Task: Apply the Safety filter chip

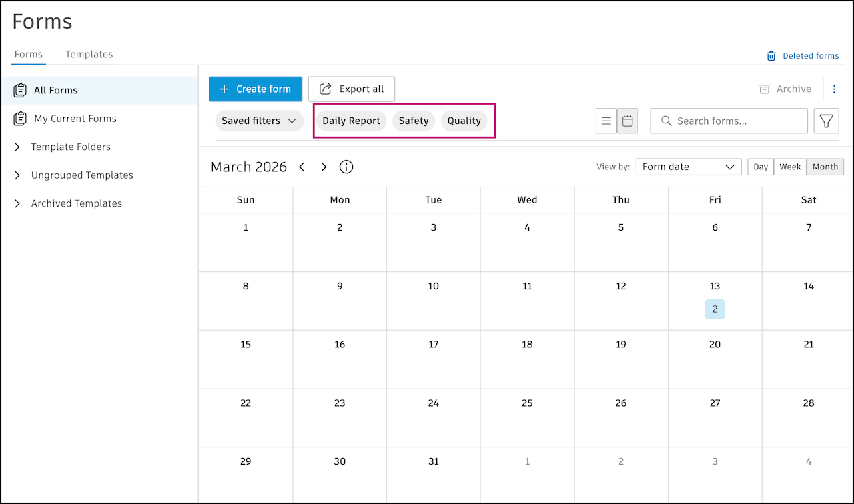Action: (x=414, y=121)
